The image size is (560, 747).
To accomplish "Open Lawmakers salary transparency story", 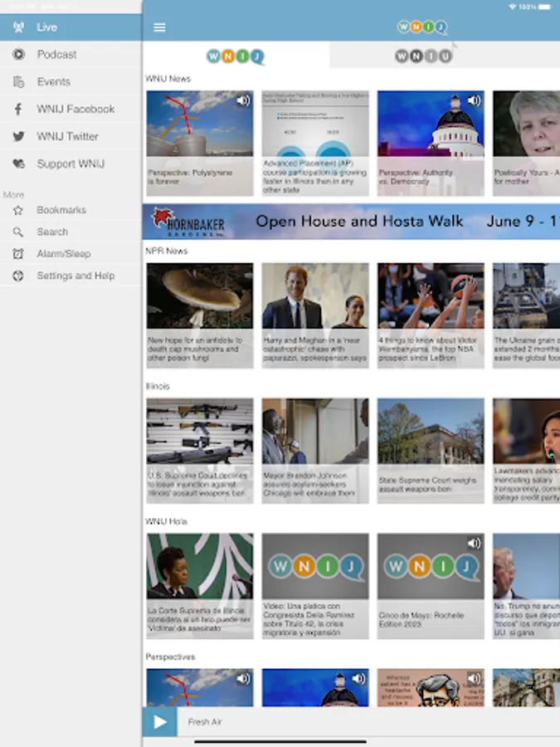I will [x=527, y=451].
